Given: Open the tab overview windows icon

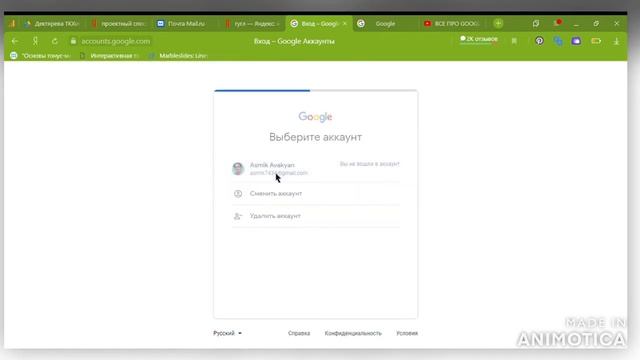Looking at the screenshot, I should coord(536,24).
